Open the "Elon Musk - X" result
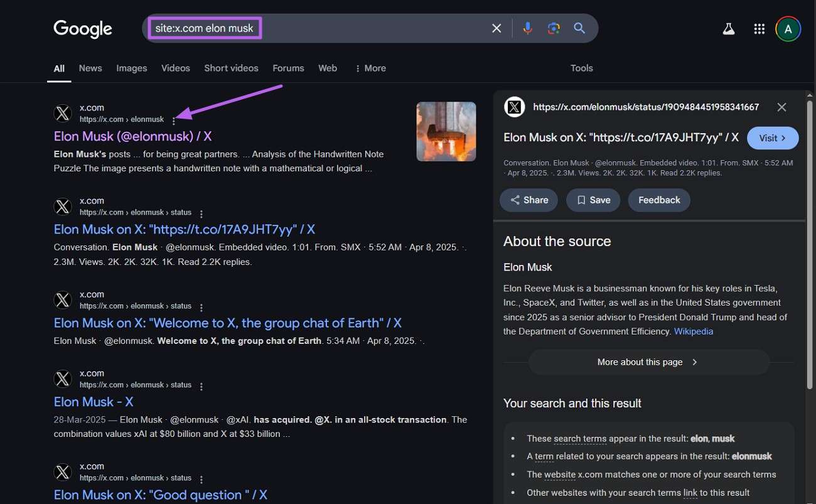The image size is (816, 504). [x=93, y=402]
